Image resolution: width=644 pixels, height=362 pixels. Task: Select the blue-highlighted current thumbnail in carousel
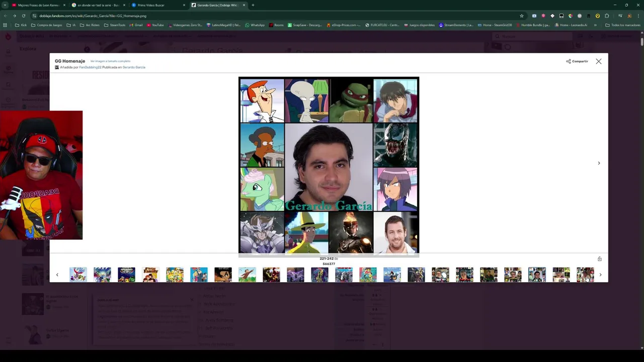[x=537, y=275]
